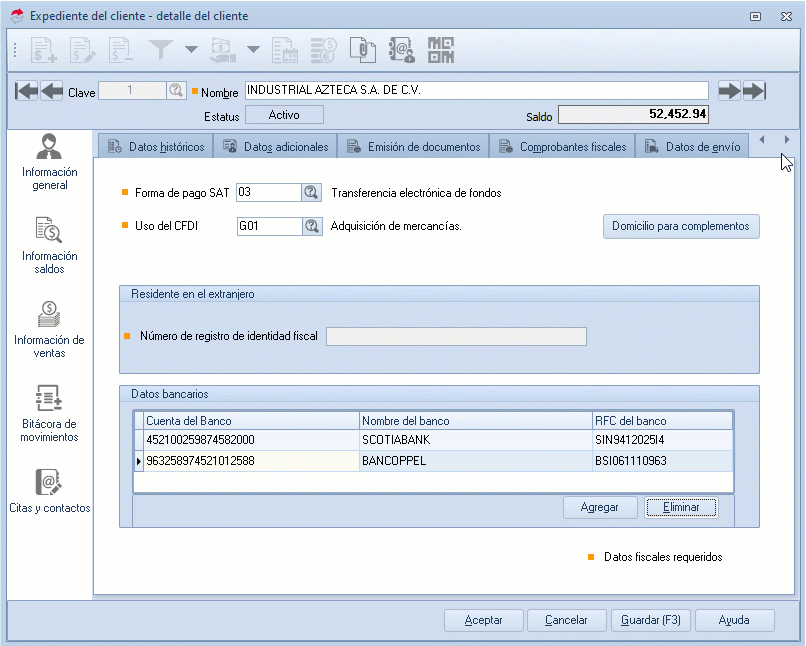Select account 452100259874582000 cell
This screenshot has width=806, height=646.
(x=251, y=440)
